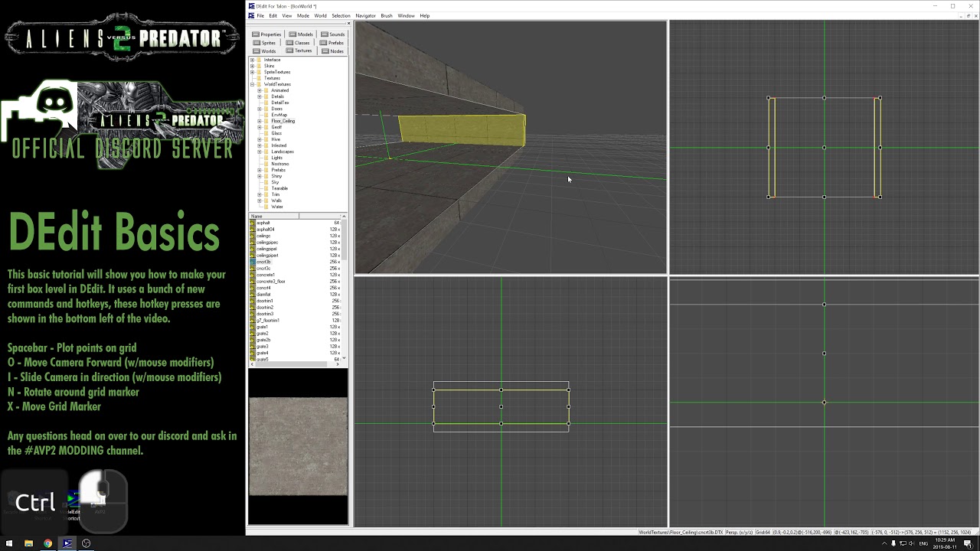This screenshot has height=551, width=980.
Task: Select the cncrt3b texture icon
Action: click(253, 262)
